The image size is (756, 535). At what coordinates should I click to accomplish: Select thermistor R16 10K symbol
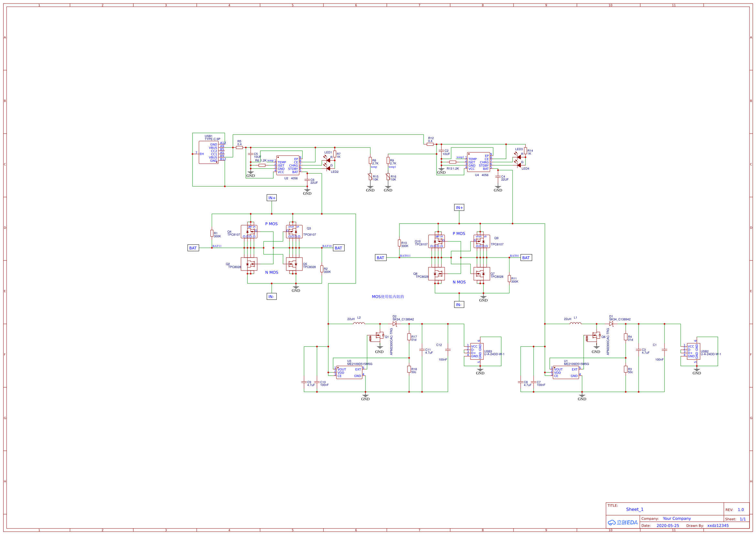[x=388, y=177]
